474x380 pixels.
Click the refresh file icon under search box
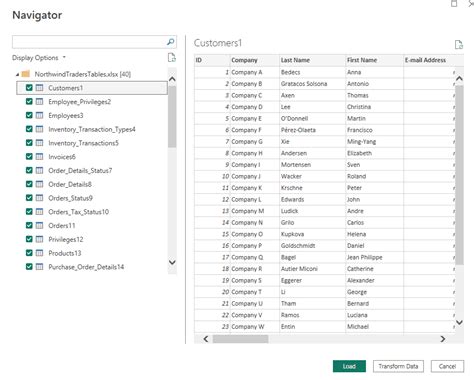point(172,58)
